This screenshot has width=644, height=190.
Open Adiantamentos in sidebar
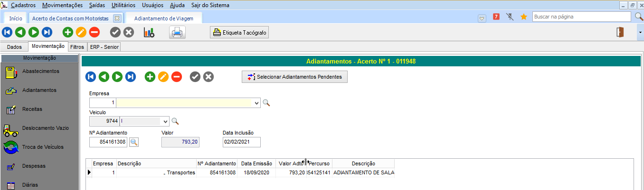pos(39,90)
